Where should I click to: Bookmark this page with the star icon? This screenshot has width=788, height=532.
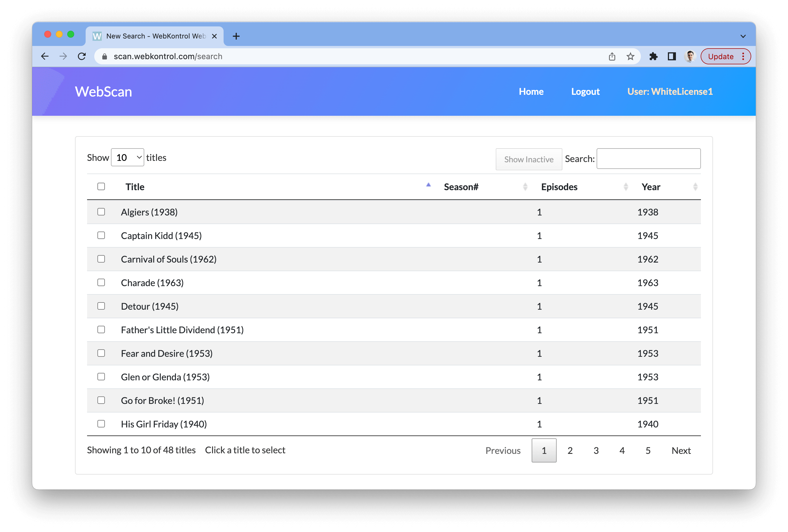[630, 56]
